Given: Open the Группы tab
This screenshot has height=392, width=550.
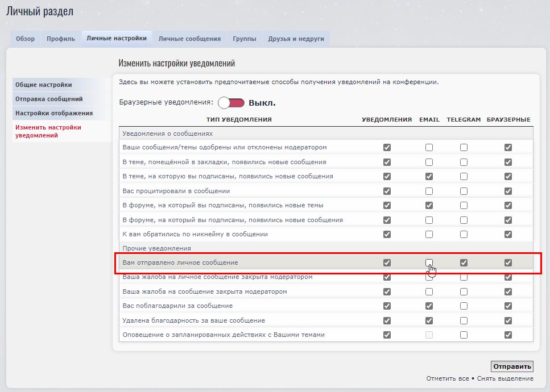Looking at the screenshot, I should tap(245, 39).
